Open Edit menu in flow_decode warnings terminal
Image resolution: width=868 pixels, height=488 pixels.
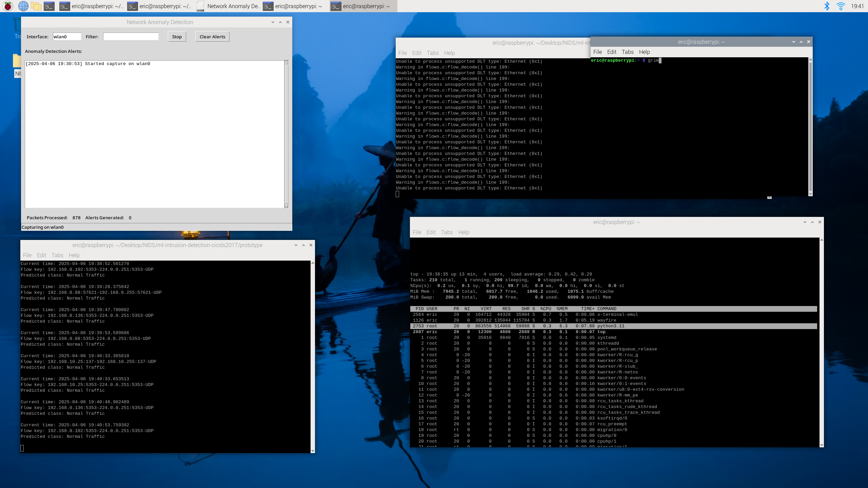click(417, 53)
